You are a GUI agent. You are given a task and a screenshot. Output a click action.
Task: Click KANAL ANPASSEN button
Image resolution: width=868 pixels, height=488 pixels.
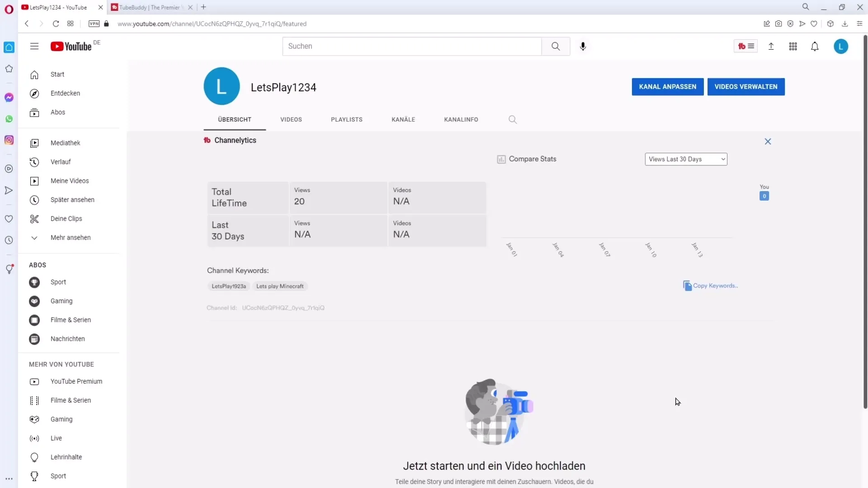click(x=668, y=86)
